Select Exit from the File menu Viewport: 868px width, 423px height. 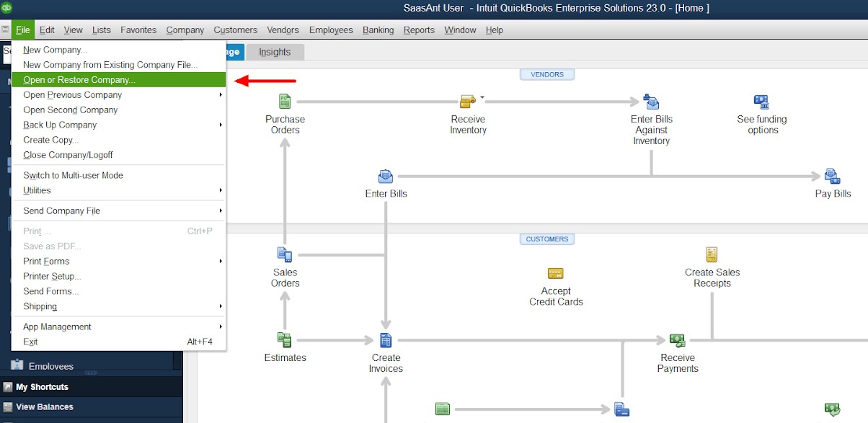point(119,342)
